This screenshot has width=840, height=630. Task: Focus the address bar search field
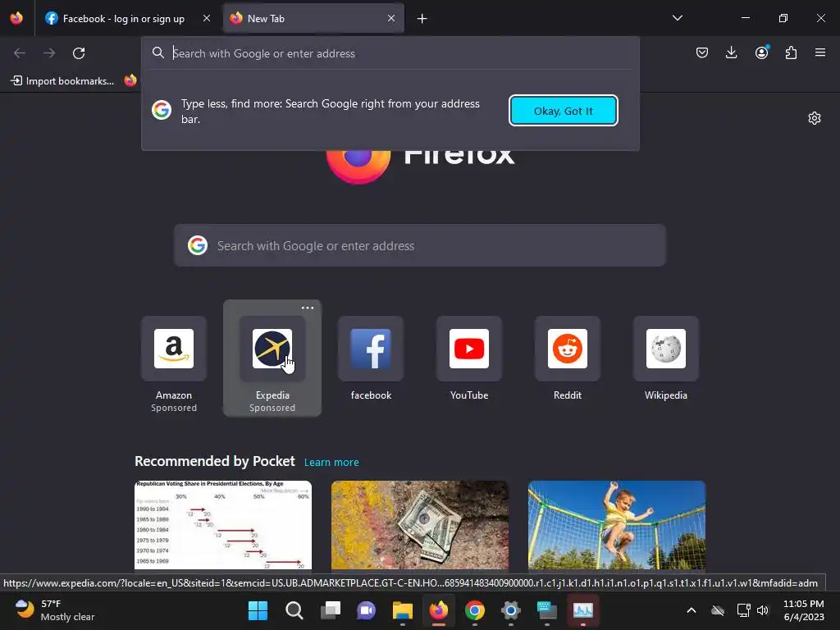coord(390,53)
